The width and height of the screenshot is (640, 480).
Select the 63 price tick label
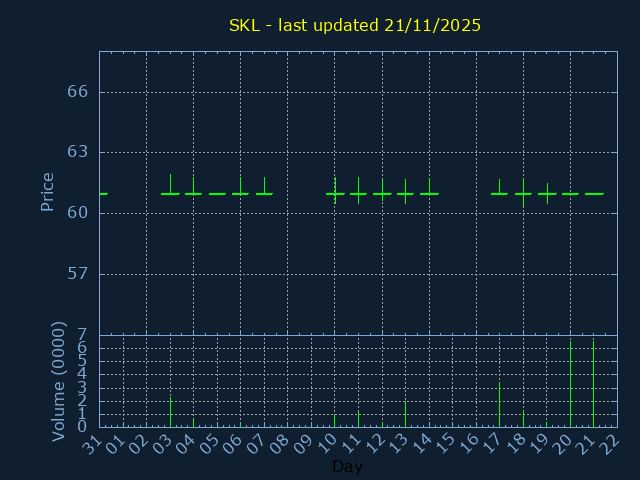(x=78, y=152)
